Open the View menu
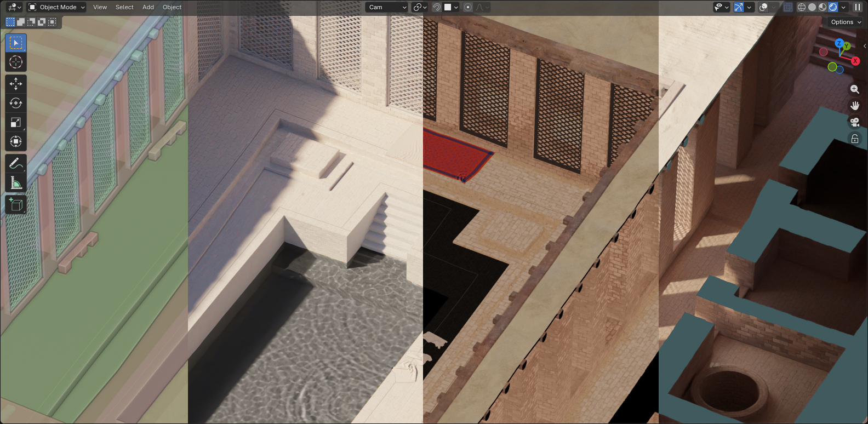 pyautogui.click(x=100, y=7)
